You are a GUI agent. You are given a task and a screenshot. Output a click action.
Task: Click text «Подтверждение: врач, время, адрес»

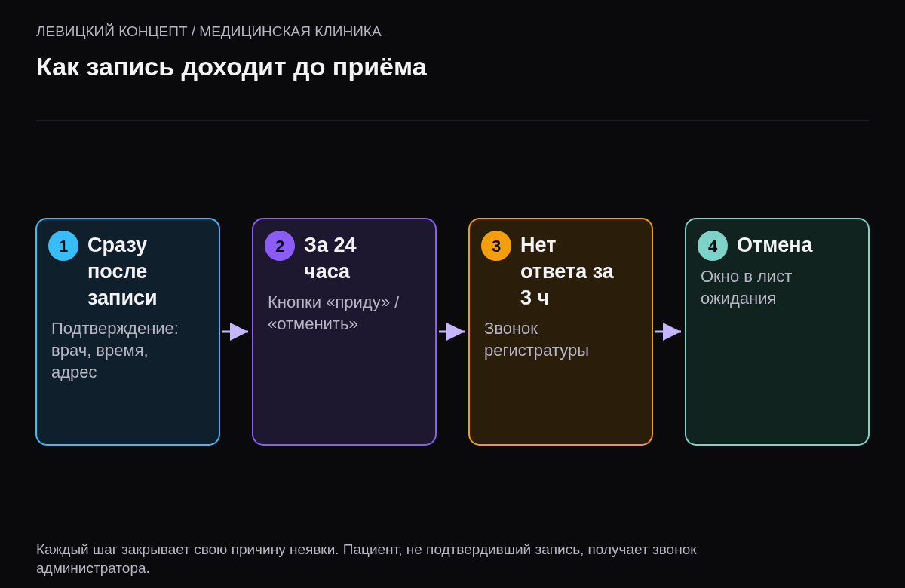(x=115, y=350)
